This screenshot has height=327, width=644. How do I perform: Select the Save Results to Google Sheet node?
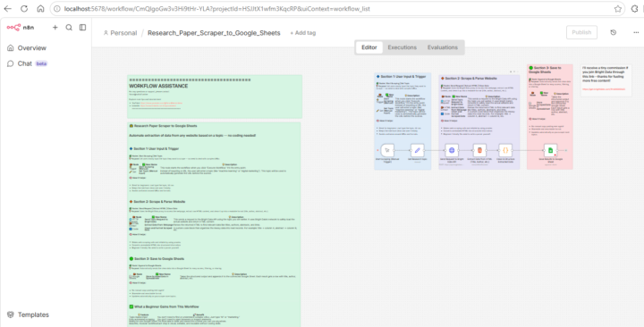click(550, 150)
